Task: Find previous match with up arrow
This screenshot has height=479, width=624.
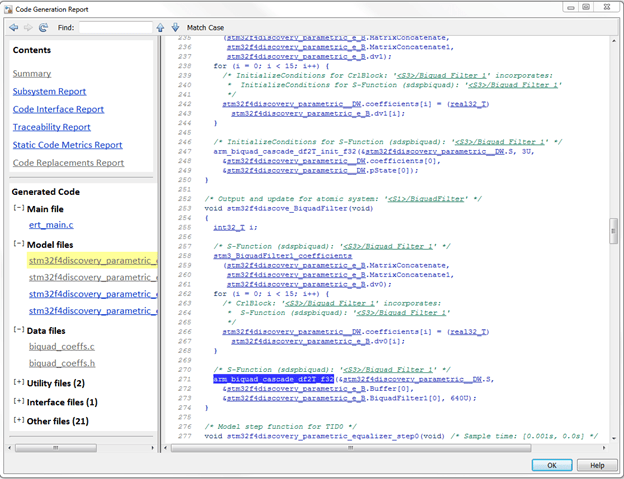Action: (160, 27)
